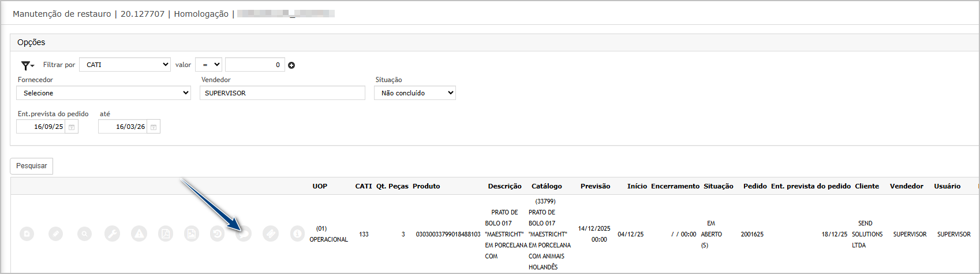
Task: Click the wrench maintenance icon in the row
Action: (112, 234)
